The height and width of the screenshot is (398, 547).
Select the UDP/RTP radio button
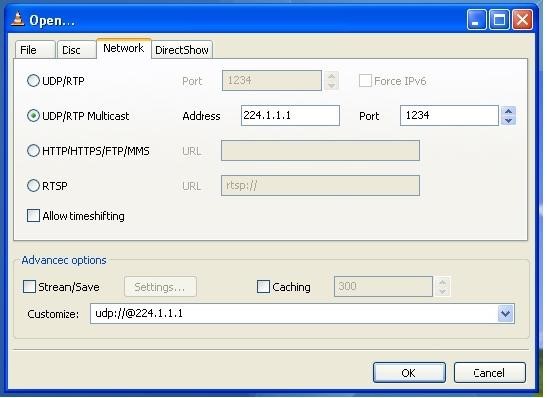coord(33,81)
